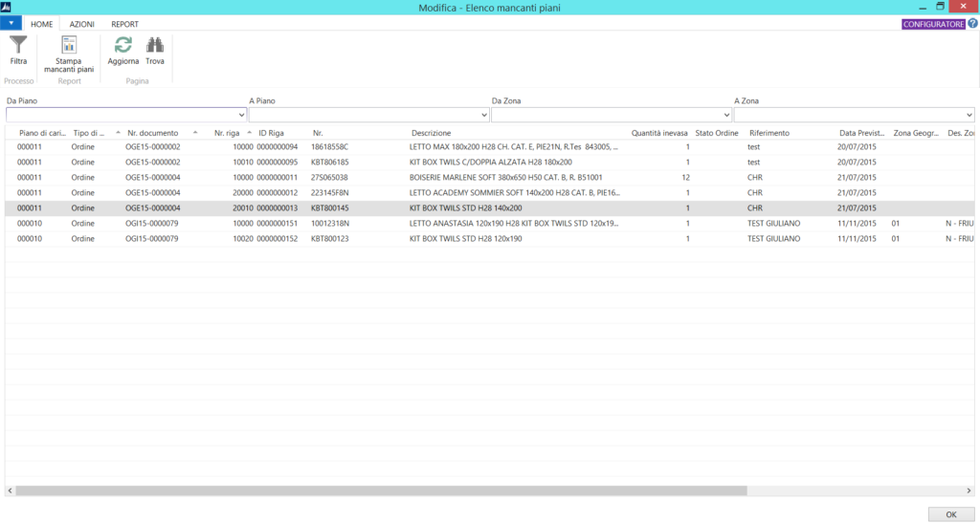Click the ID Riga column header
Viewport: 980px width, 523px height.
[271, 133]
